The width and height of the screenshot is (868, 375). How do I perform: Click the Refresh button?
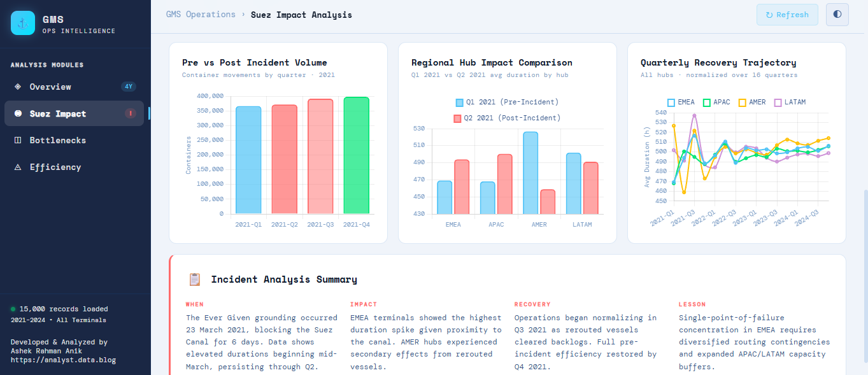click(x=786, y=15)
